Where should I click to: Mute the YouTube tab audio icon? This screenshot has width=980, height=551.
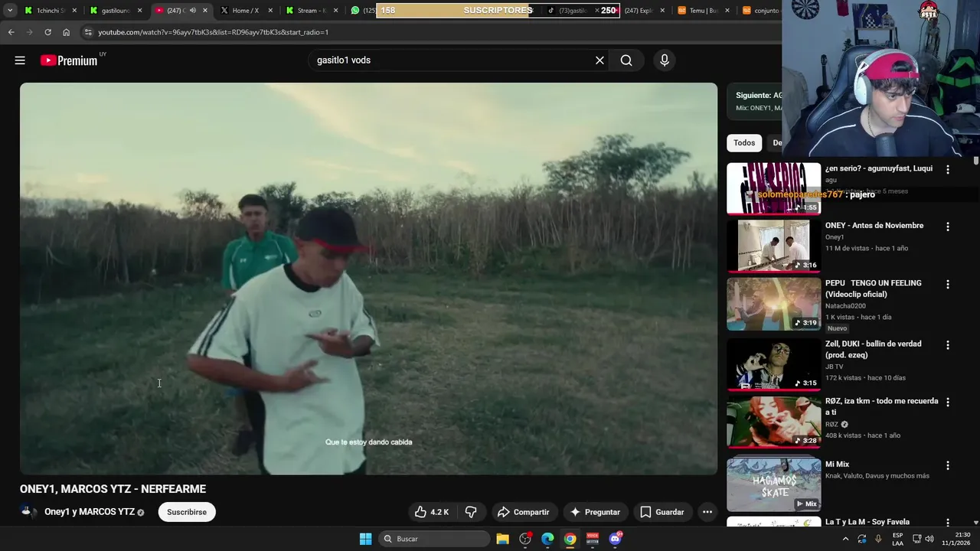tap(193, 11)
